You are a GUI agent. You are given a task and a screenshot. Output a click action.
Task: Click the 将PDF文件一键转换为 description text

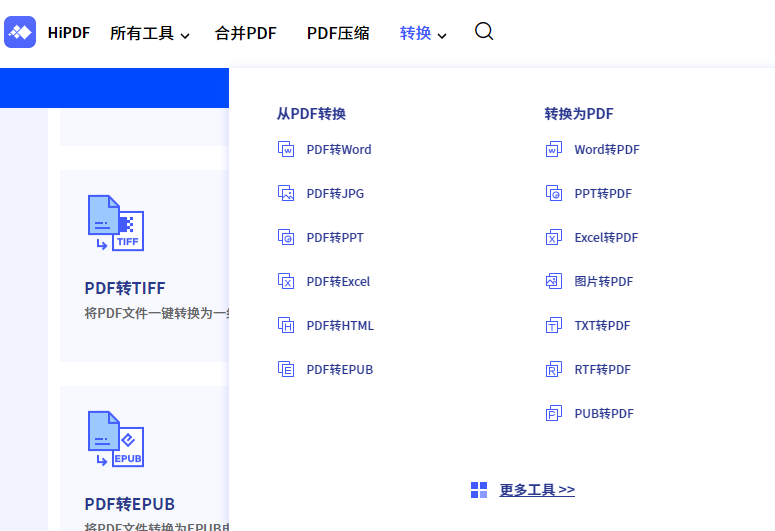point(156,313)
